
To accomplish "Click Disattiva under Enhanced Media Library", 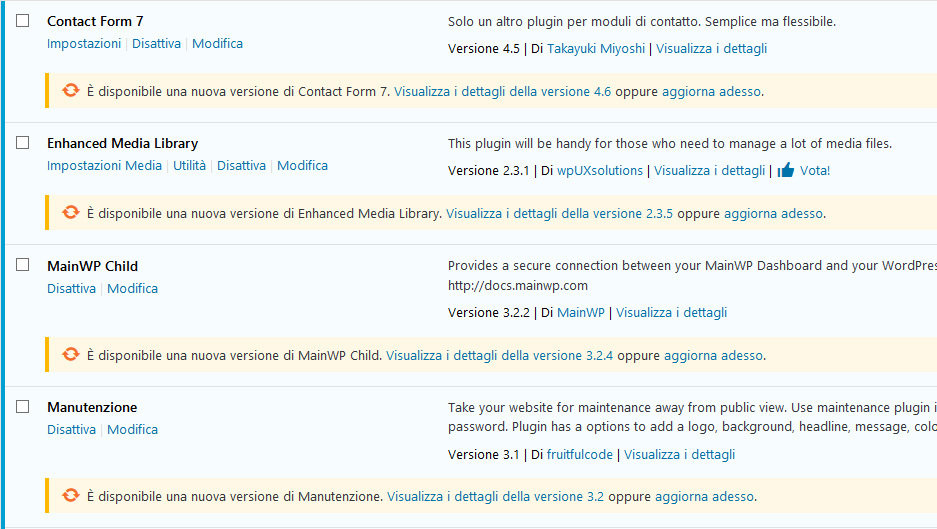I will tap(241, 166).
